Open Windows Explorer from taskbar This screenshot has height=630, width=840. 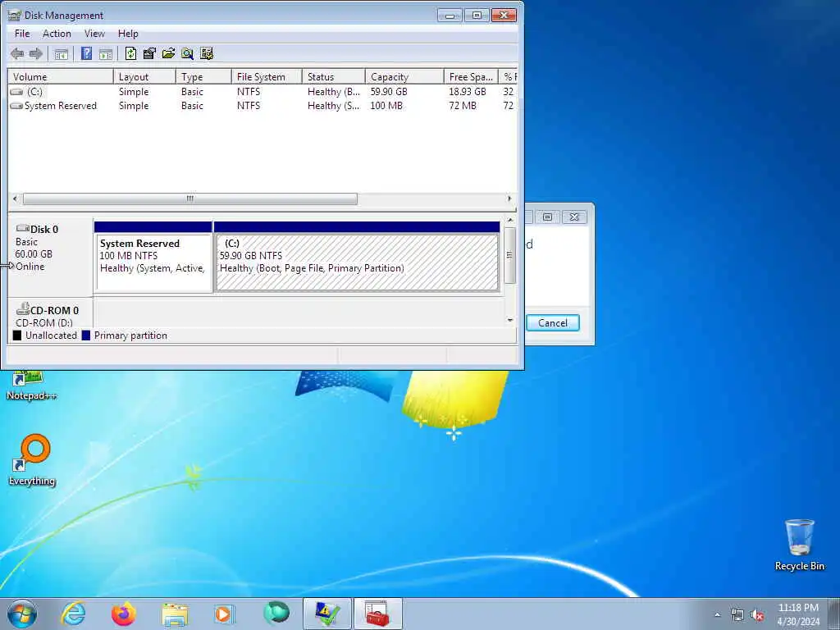175,614
